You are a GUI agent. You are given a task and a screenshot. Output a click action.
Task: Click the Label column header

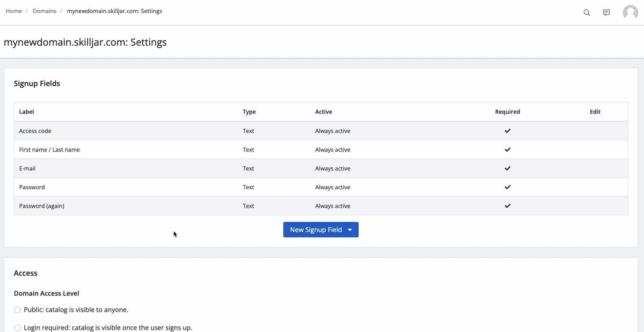pyautogui.click(x=26, y=112)
